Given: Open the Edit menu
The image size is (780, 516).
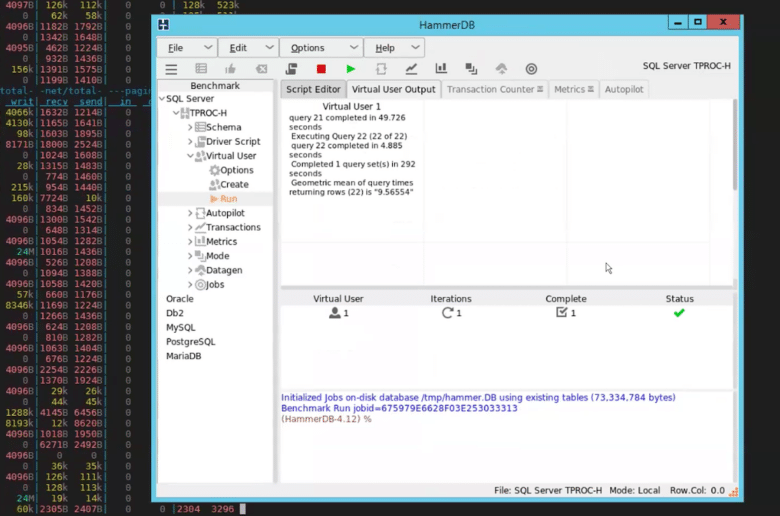Looking at the screenshot, I should tap(248, 48).
